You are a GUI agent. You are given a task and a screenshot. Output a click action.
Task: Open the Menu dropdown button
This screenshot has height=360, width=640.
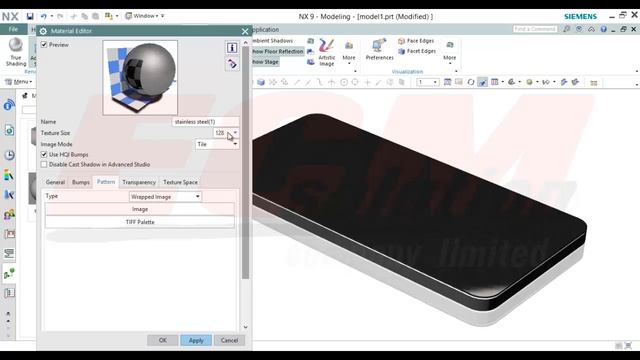coord(18,82)
